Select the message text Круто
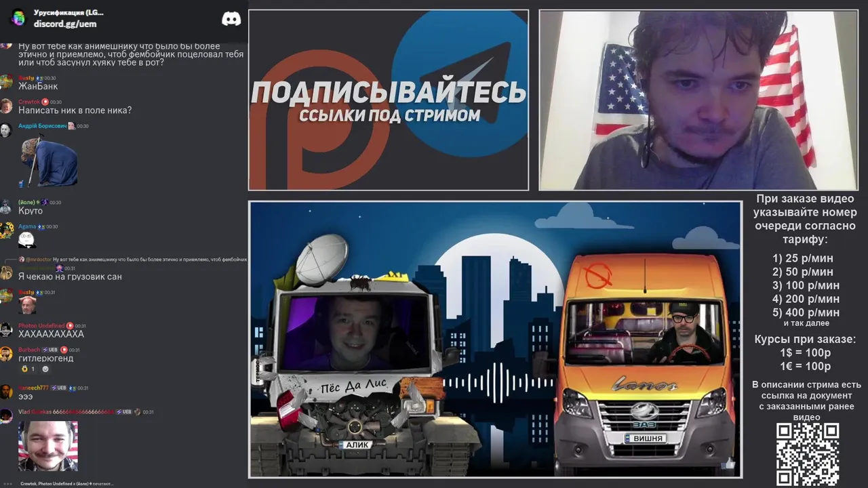Image resolution: width=868 pixels, height=488 pixels. (31, 211)
